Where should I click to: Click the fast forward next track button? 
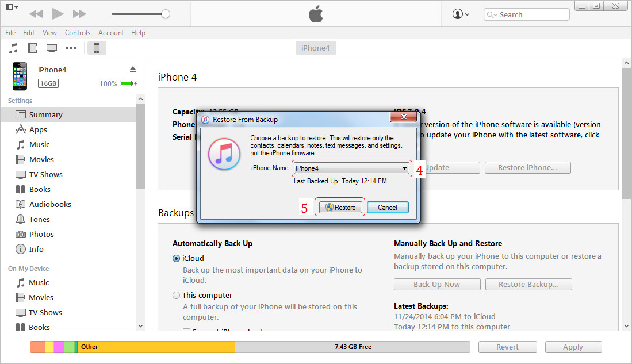tap(79, 14)
